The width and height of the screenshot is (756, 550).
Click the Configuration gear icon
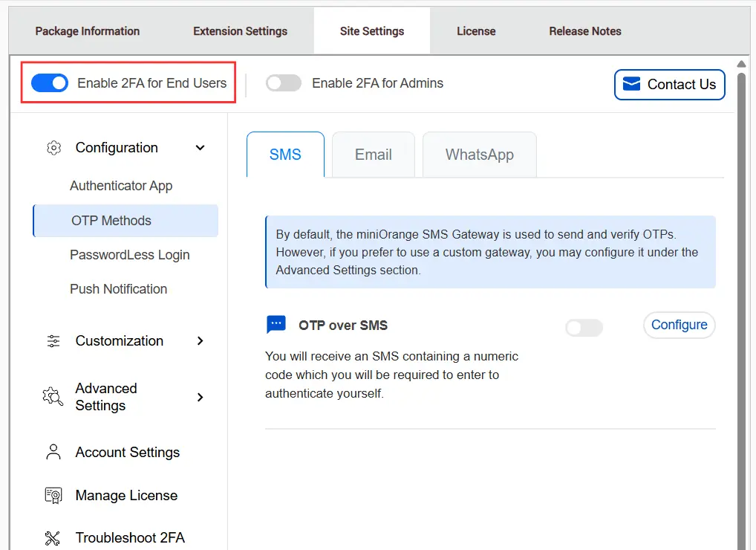(53, 148)
